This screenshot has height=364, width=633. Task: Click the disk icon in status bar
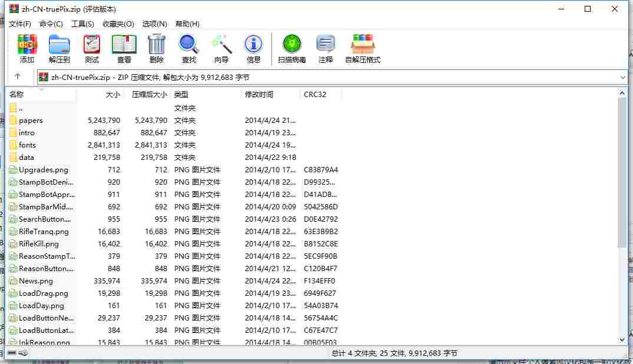pos(12,353)
